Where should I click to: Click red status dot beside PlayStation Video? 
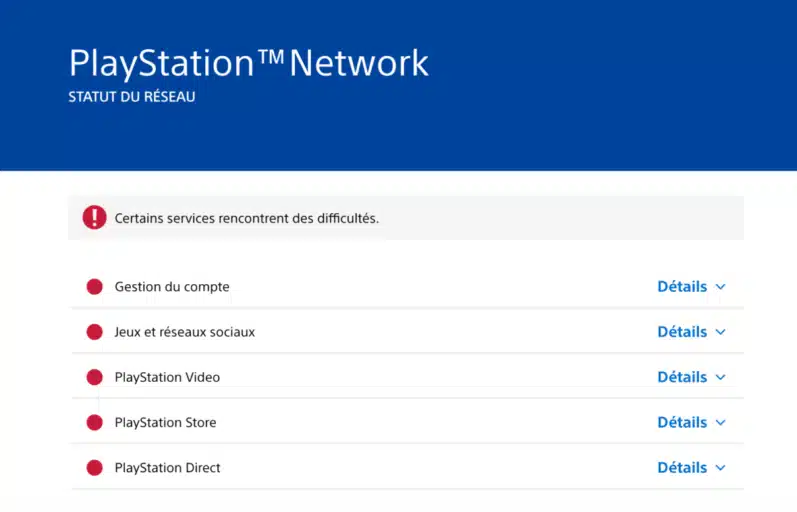(95, 377)
